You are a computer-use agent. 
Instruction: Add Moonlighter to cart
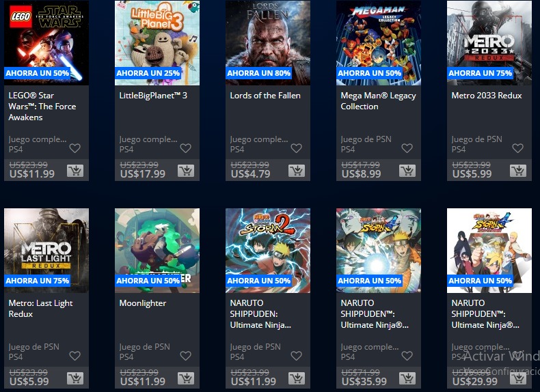click(x=186, y=378)
